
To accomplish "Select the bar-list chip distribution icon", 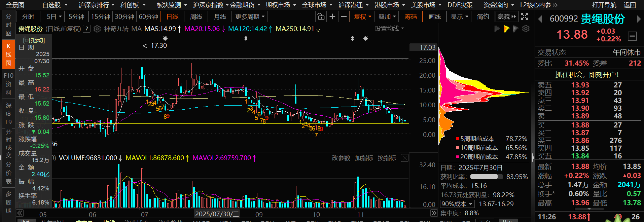I will (497, 29).
